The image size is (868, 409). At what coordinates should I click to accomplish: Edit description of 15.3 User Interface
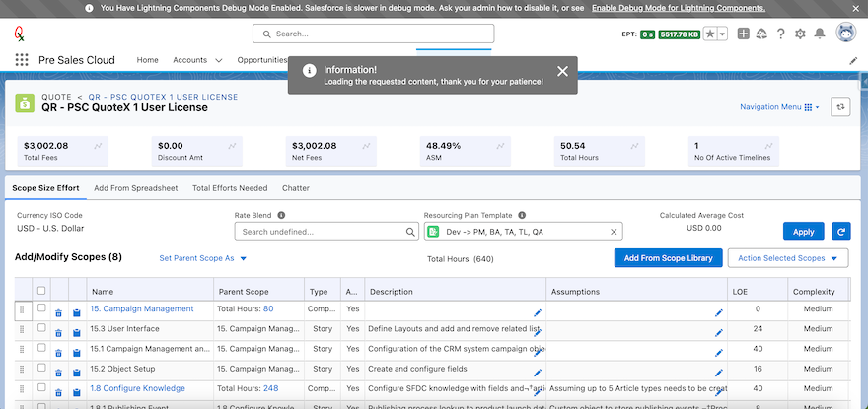[x=537, y=333]
